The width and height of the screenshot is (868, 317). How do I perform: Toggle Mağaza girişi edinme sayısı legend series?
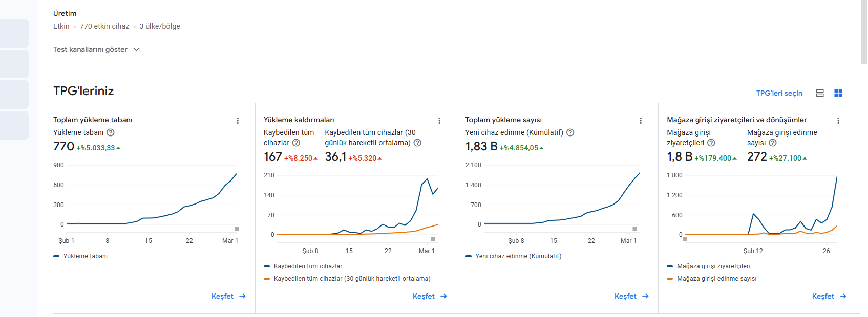712,279
